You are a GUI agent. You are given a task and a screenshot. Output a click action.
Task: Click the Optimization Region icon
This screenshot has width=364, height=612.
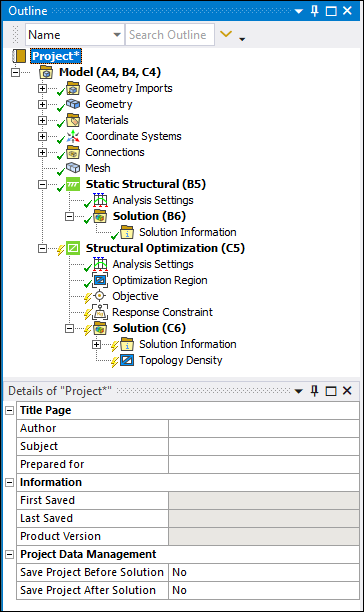point(100,280)
